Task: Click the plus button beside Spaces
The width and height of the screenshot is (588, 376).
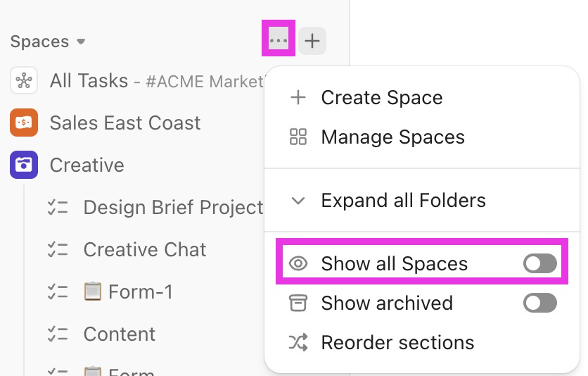Action: [x=312, y=41]
